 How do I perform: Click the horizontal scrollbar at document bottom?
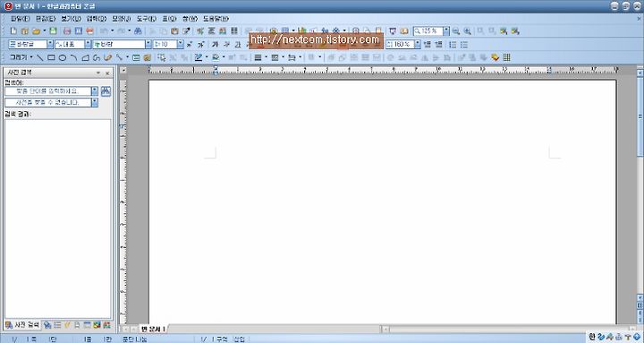[508, 329]
